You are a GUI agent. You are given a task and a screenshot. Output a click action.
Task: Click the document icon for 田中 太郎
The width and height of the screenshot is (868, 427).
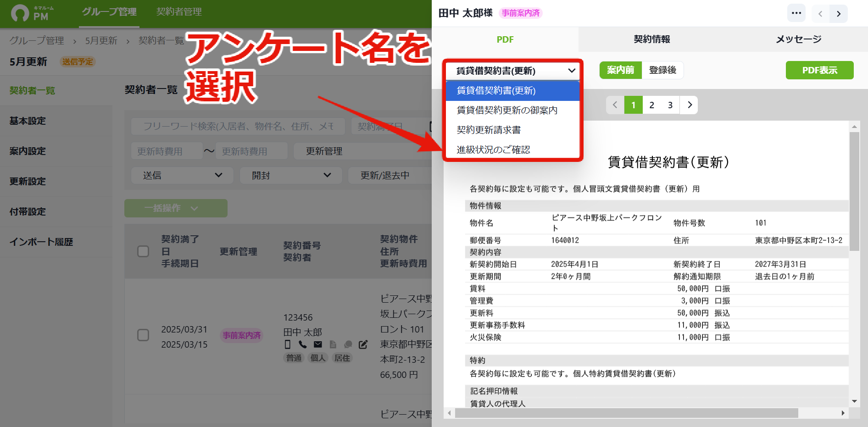pyautogui.click(x=333, y=344)
